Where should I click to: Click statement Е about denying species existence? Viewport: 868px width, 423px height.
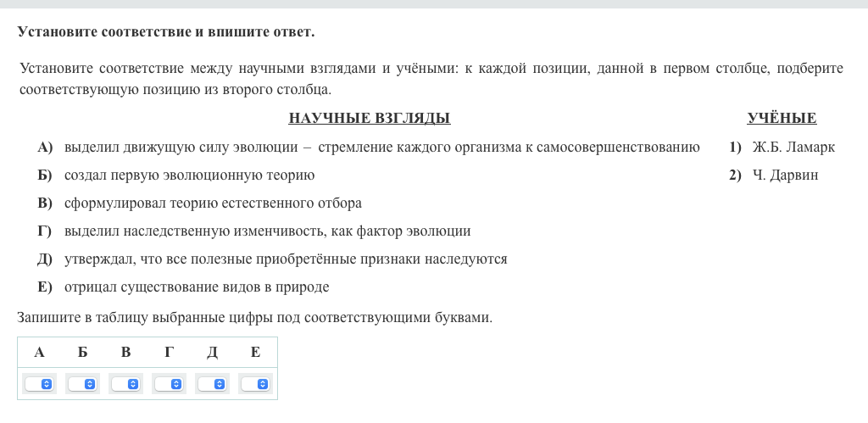point(196,287)
